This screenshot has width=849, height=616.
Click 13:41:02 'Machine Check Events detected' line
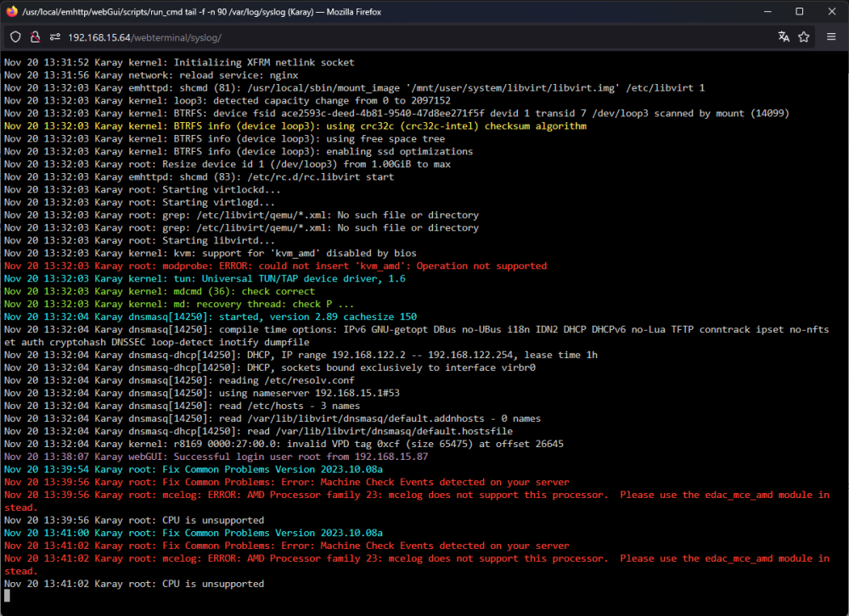pos(287,546)
